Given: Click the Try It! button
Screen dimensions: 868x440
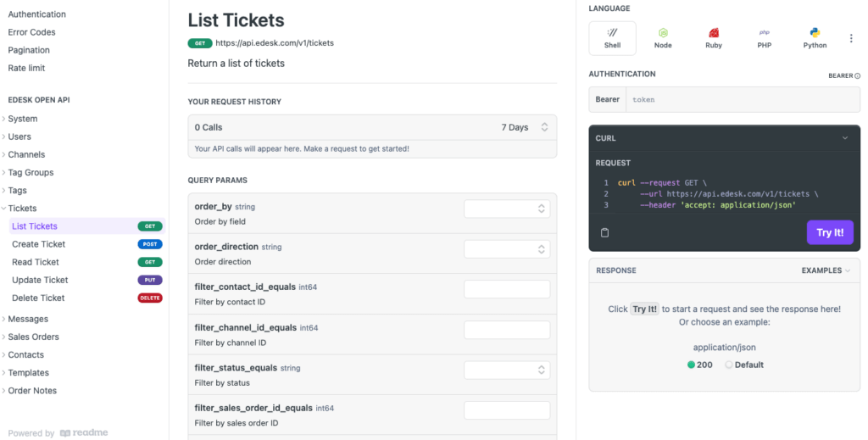Looking at the screenshot, I should tap(830, 232).
